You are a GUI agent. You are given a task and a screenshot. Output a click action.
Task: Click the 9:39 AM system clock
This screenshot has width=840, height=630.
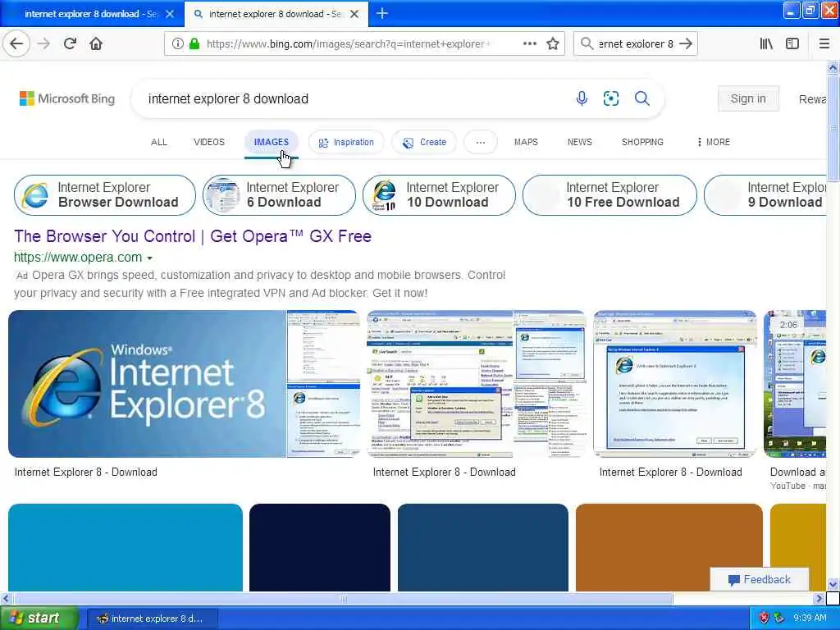[810, 619]
